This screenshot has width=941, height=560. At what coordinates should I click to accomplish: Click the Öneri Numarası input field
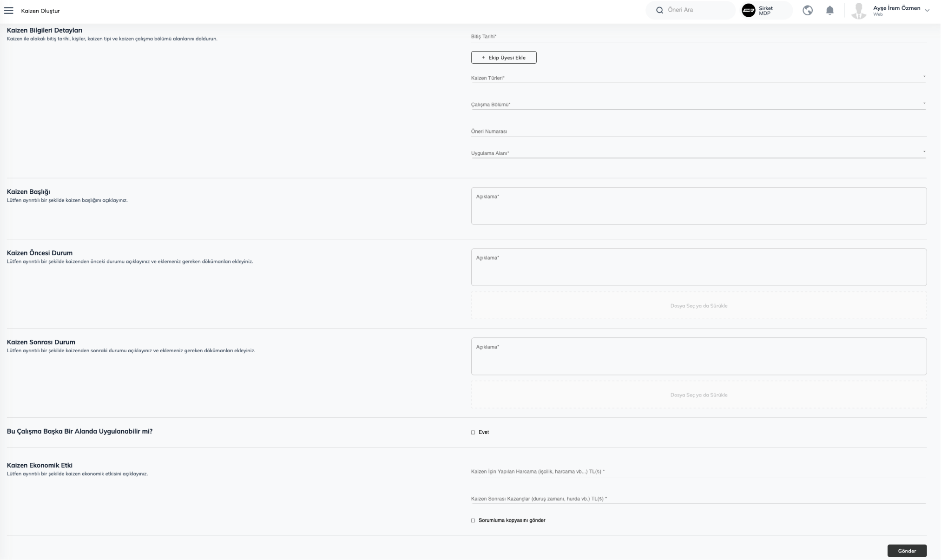pos(698,131)
